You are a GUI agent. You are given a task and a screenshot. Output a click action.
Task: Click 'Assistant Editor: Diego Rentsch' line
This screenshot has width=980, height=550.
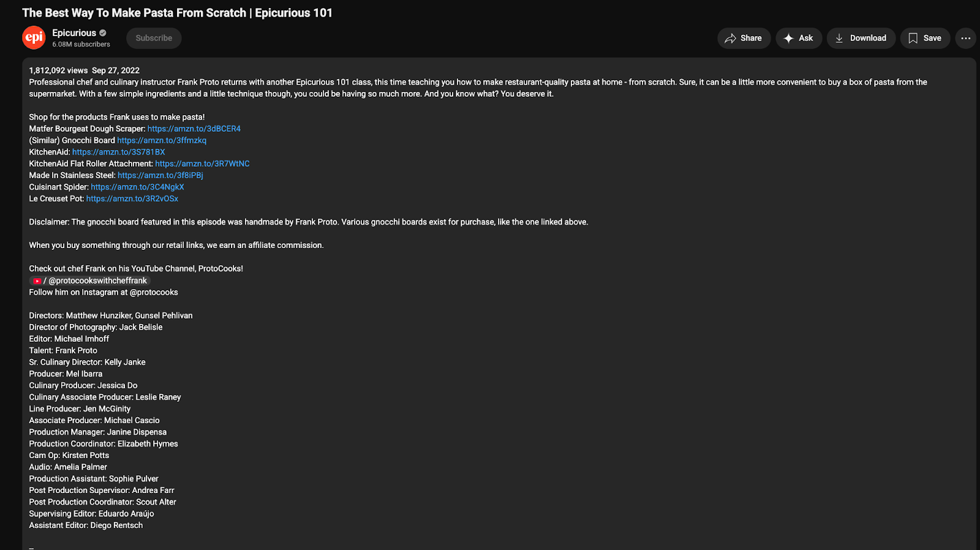point(86,525)
